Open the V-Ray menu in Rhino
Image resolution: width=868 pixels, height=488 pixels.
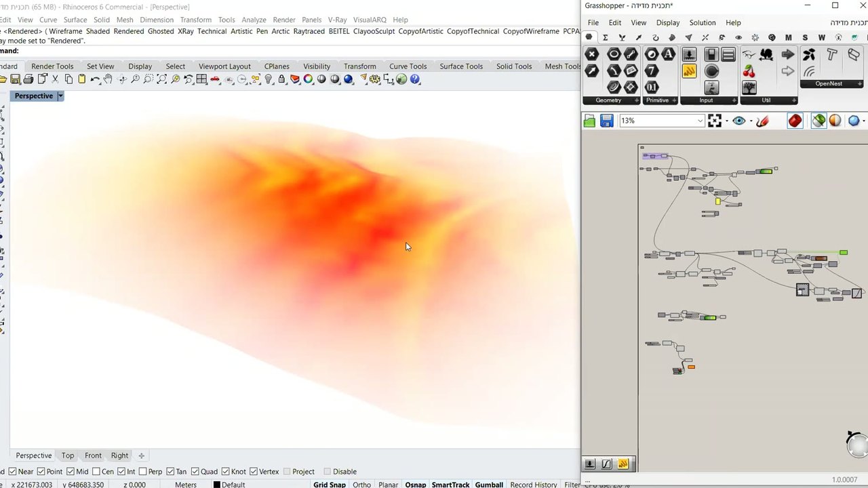pos(337,20)
